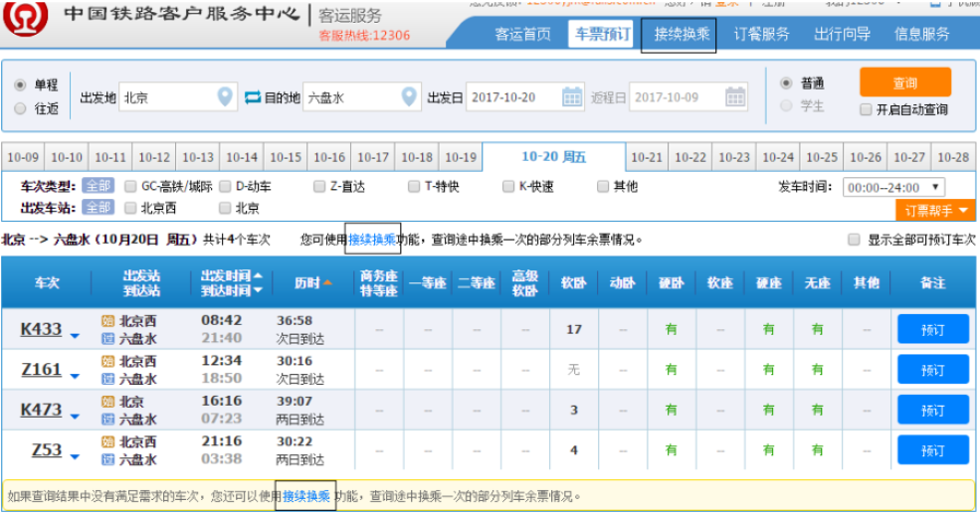The width and height of the screenshot is (980, 514).
Task: Select date tab 10-19
Action: (461, 157)
